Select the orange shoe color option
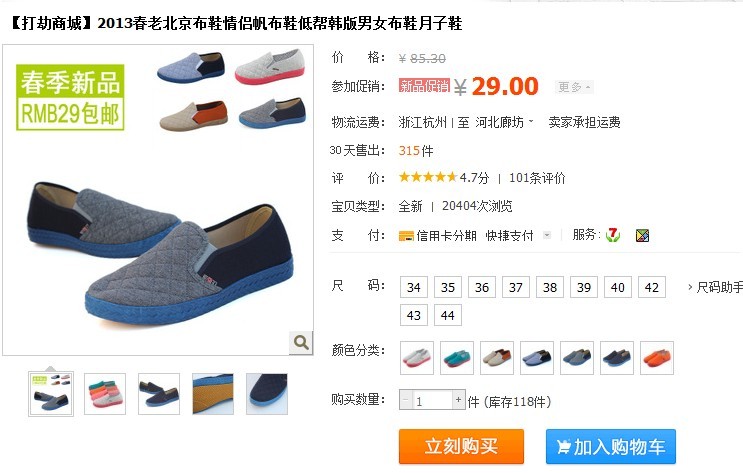The height and width of the screenshot is (473, 743). point(657,358)
